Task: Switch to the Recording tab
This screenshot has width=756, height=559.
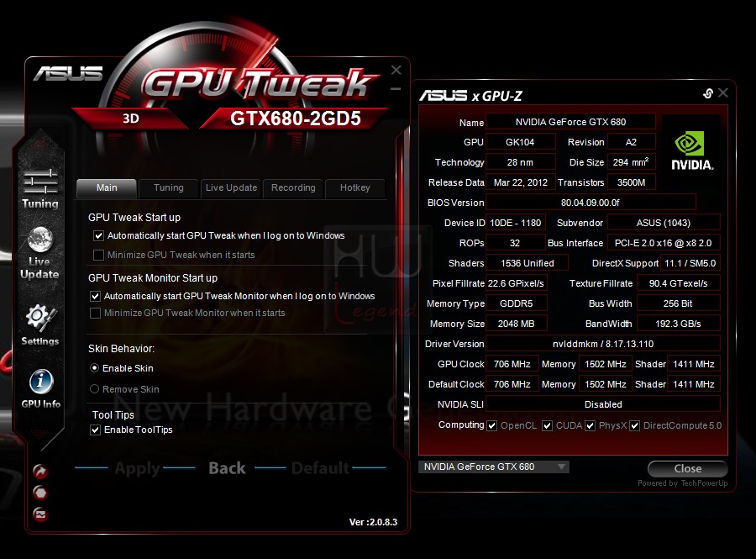Action: (293, 187)
